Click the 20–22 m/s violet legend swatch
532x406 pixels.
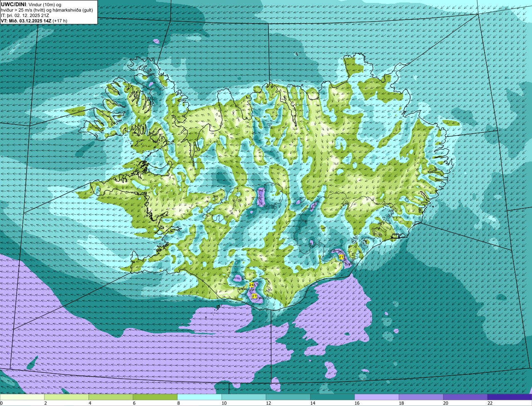pyautogui.click(x=465, y=397)
